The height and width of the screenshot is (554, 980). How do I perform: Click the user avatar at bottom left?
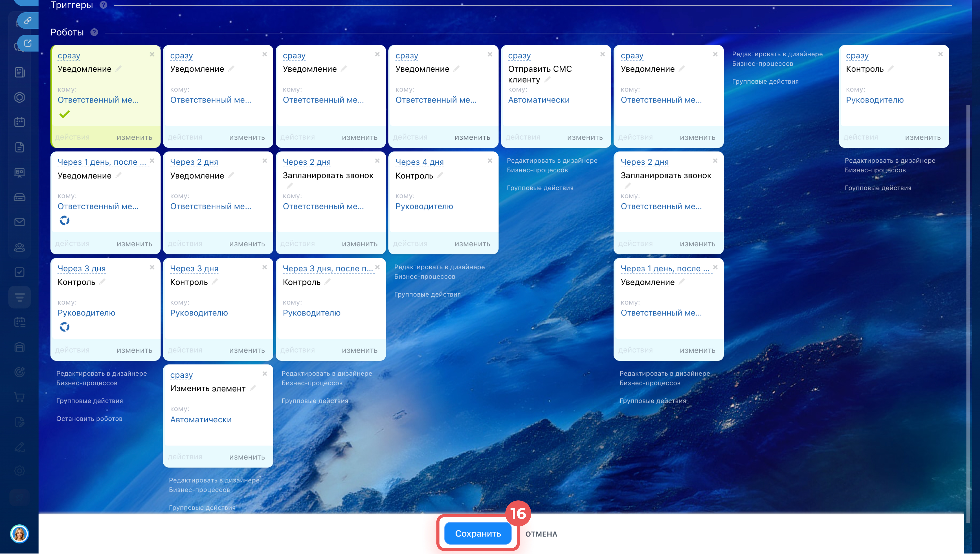point(19,534)
